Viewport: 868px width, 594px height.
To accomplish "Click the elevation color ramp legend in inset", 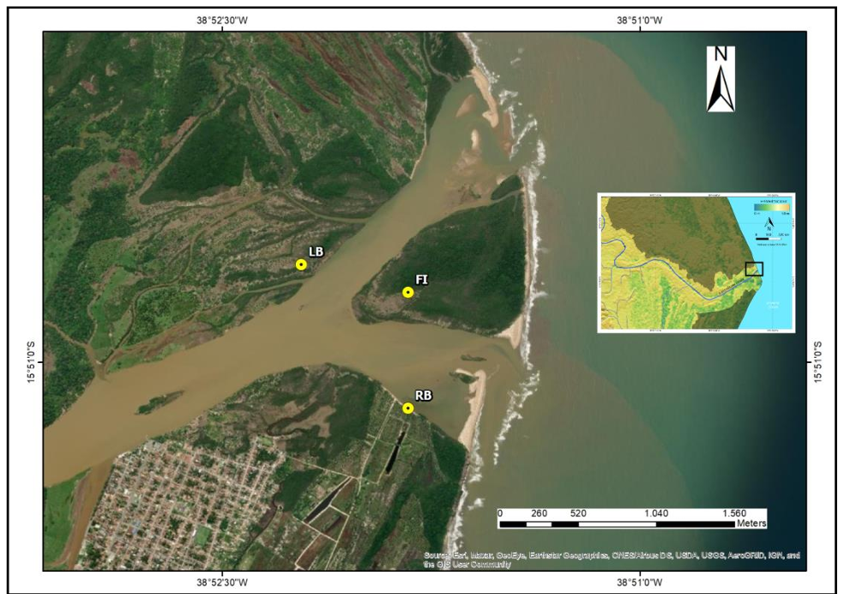I will (771, 207).
